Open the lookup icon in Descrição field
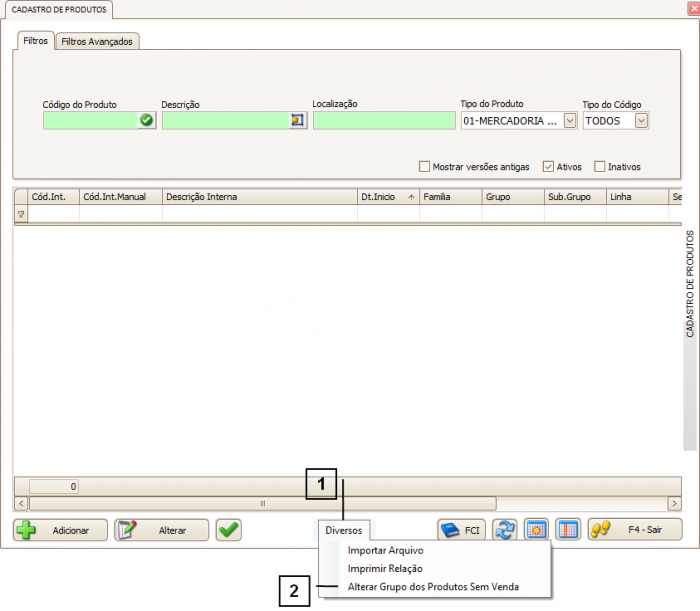700x611 pixels. click(297, 120)
